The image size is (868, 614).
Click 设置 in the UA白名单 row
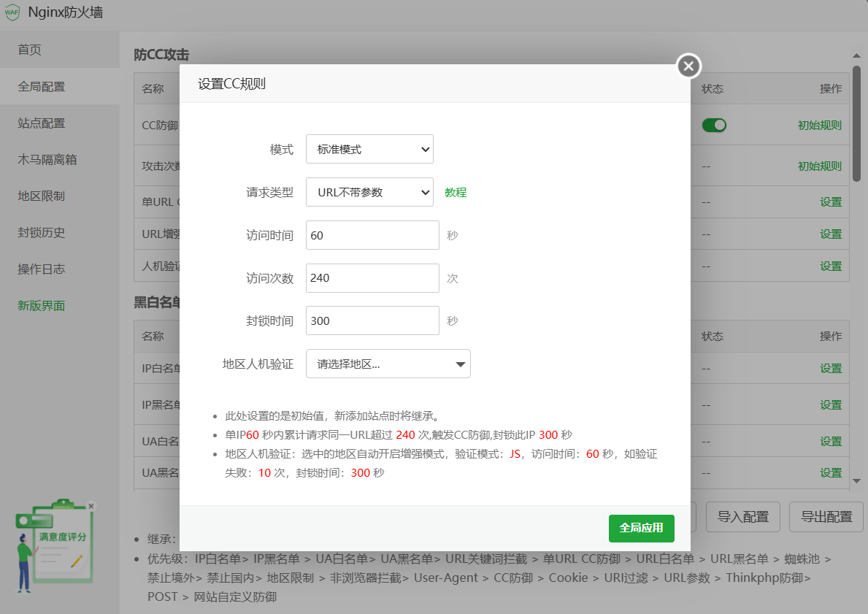(x=830, y=441)
